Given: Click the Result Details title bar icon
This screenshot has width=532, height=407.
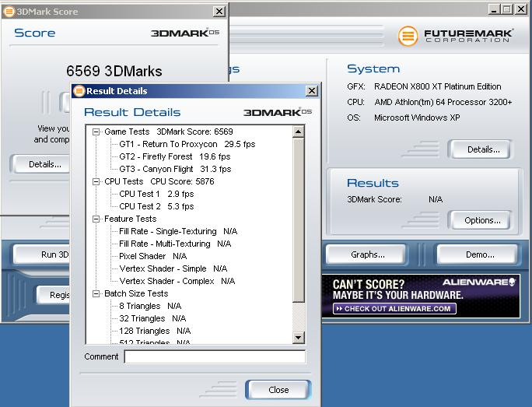Looking at the screenshot, I should click(79, 91).
